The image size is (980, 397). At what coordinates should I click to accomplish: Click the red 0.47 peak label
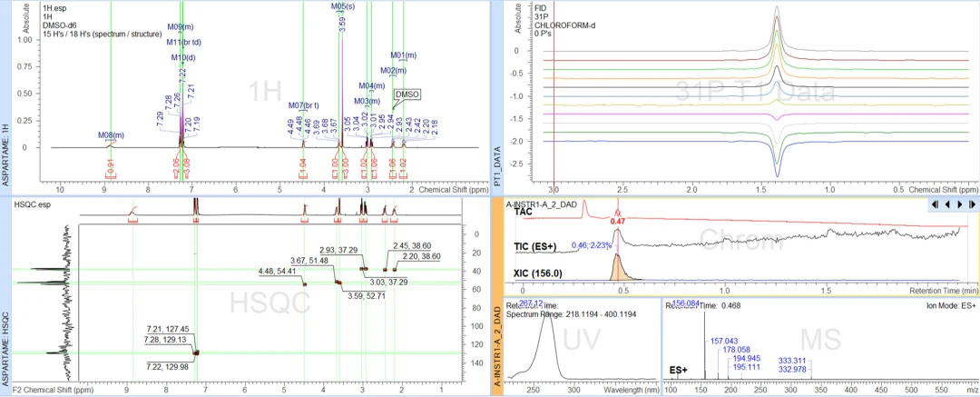pos(618,221)
